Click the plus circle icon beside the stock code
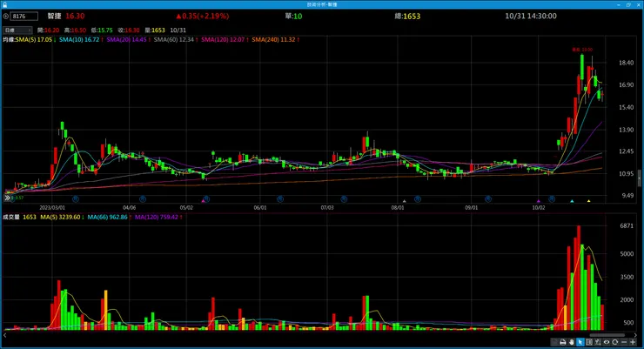 [x=6, y=17]
